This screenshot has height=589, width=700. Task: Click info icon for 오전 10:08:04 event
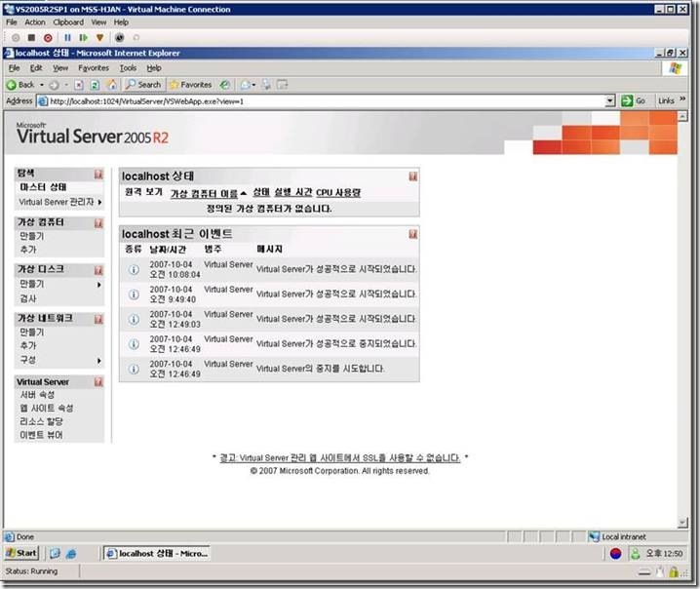coord(134,270)
